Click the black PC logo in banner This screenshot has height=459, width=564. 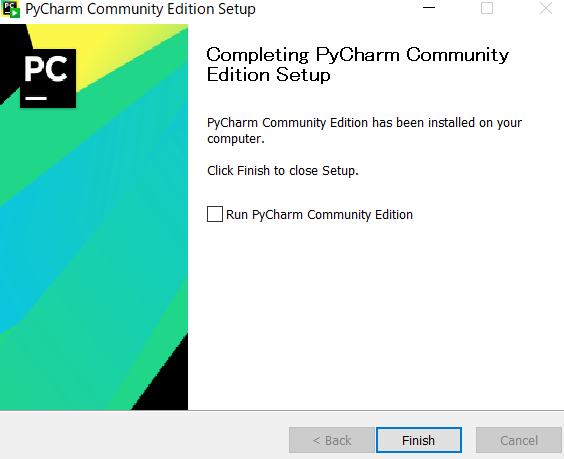coord(48,78)
